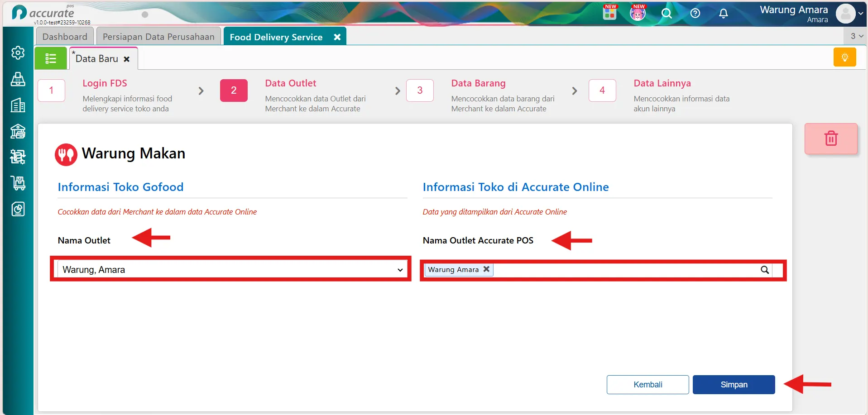Click the yellow lightbulb tips button
Image resolution: width=868 pixels, height=415 pixels.
[844, 57]
